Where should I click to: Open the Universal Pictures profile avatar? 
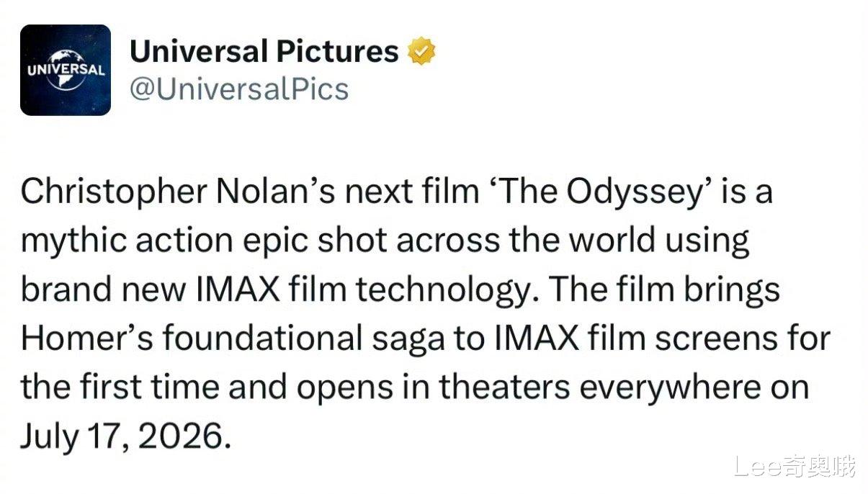pyautogui.click(x=66, y=70)
